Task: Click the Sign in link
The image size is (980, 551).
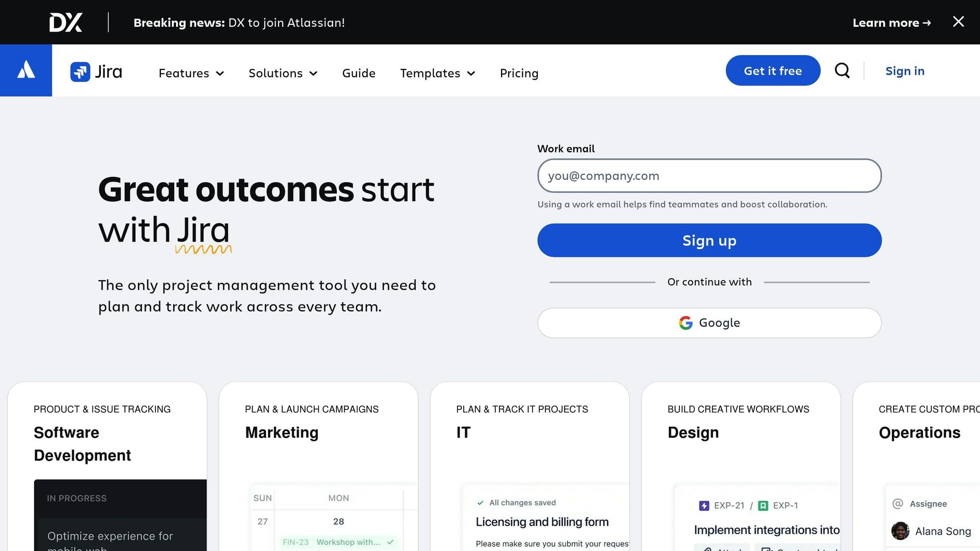Action: [904, 71]
